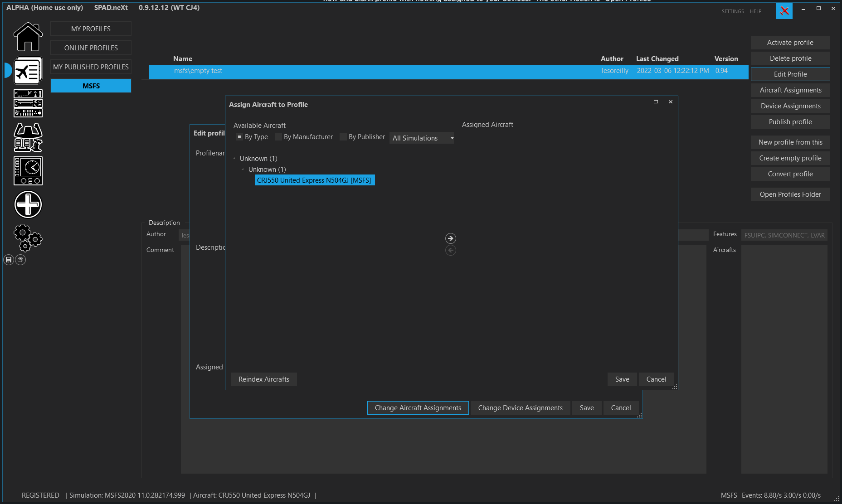The width and height of the screenshot is (842, 504).
Task: Select the Profiles sidebar icon
Action: (x=28, y=70)
